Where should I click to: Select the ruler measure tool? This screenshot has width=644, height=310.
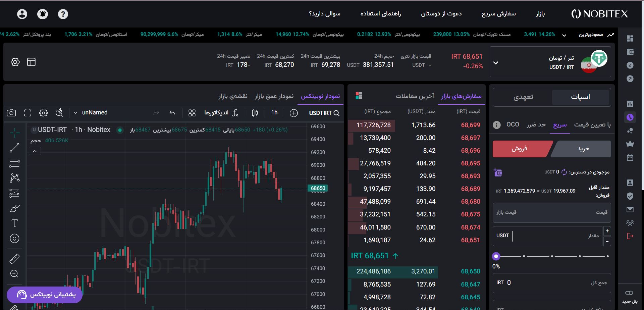[14, 259]
